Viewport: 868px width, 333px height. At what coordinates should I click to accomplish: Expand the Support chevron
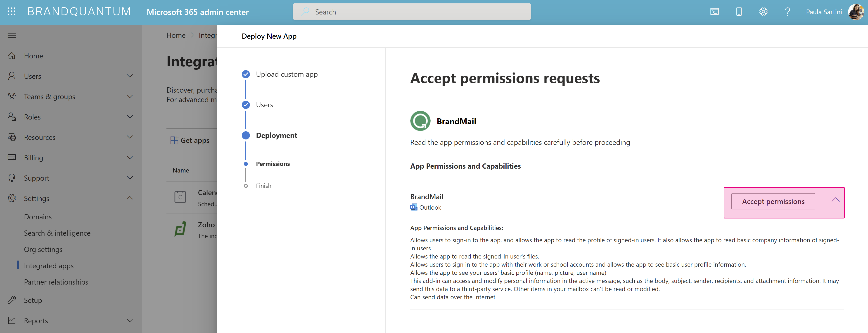[130, 178]
